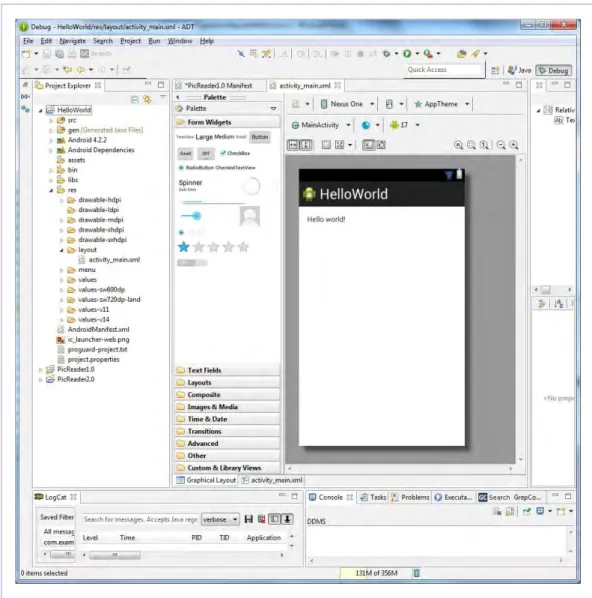Switch to the Tasks tab
Screen dimensions: 592x598
click(x=373, y=497)
